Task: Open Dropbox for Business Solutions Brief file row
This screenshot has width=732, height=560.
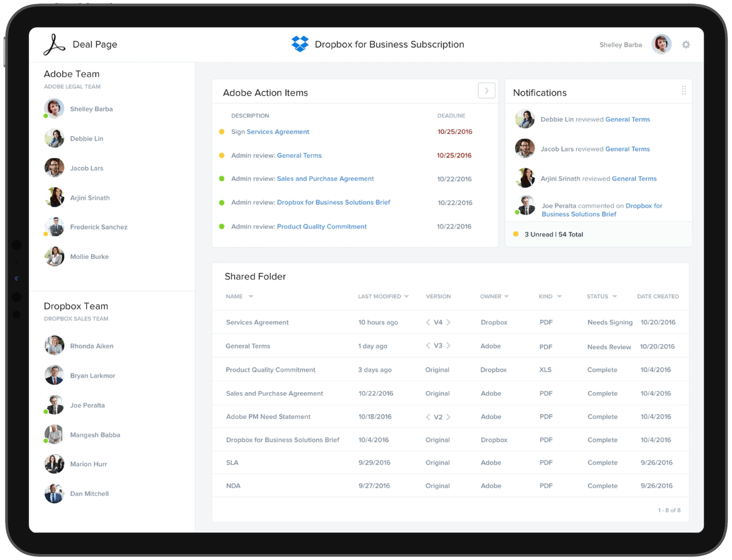Action: 450,440
